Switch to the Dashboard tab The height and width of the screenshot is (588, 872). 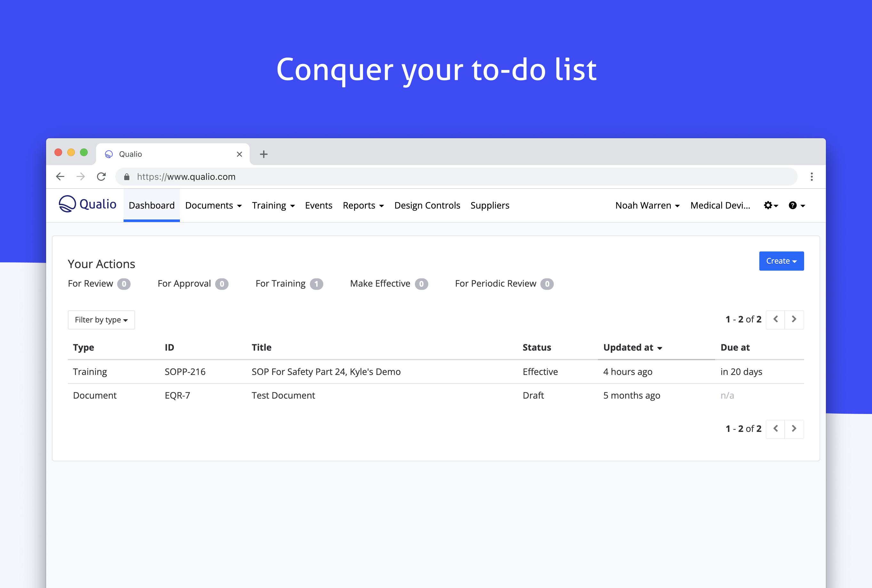click(152, 205)
